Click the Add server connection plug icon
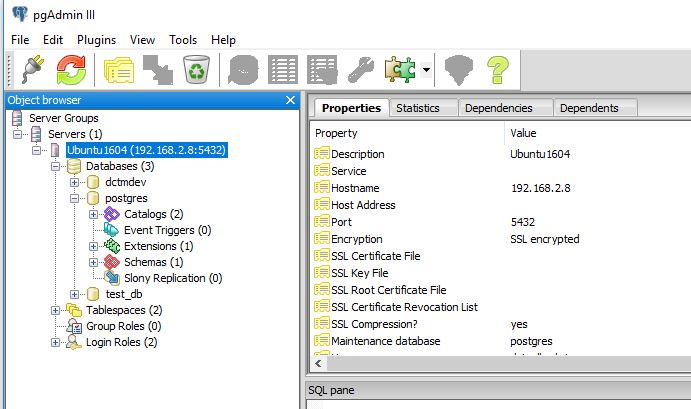Viewport: 691px width, 409px height. pos(33,70)
